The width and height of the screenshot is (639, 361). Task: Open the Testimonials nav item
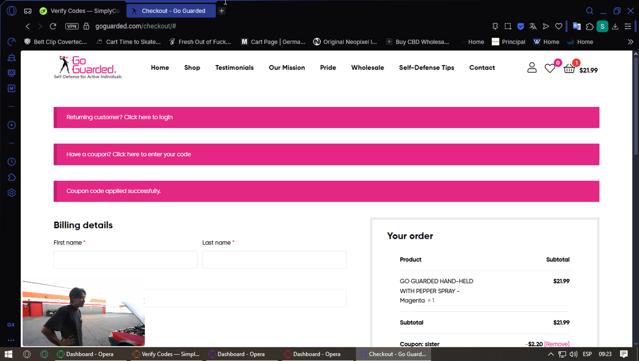click(x=234, y=68)
